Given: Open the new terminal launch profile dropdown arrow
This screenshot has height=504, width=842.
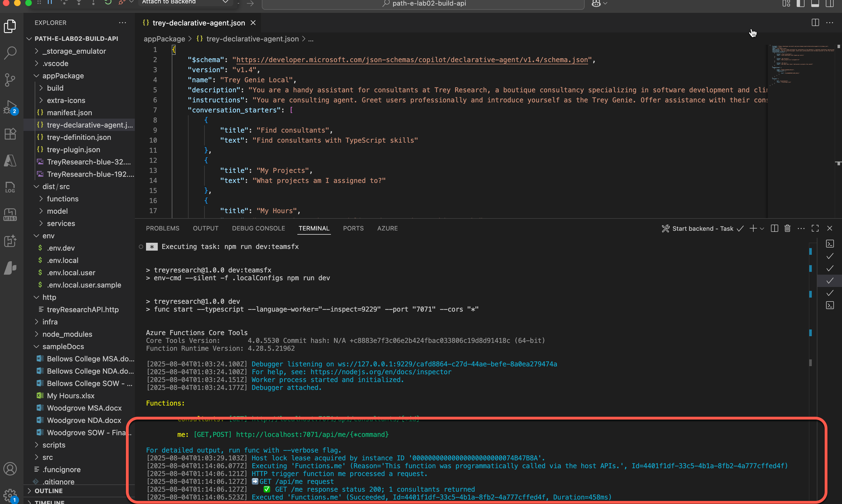Looking at the screenshot, I should 762,229.
